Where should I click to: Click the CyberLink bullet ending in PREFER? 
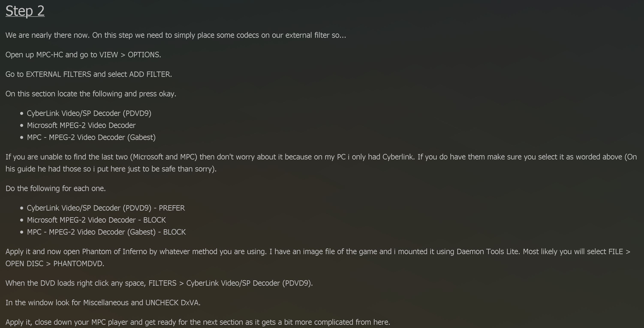point(106,208)
